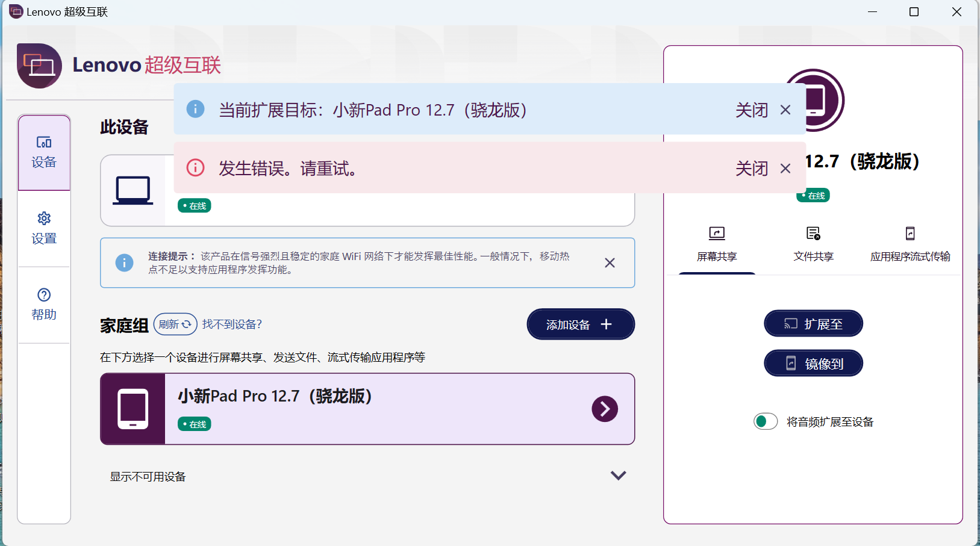Expand 显示不可用设备 with the chevron
980x546 pixels.
click(x=618, y=476)
